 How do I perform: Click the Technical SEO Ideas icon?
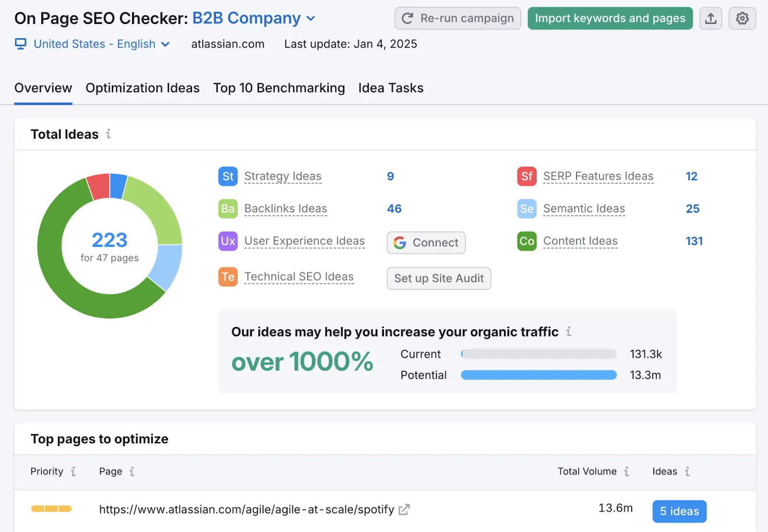pos(228,277)
